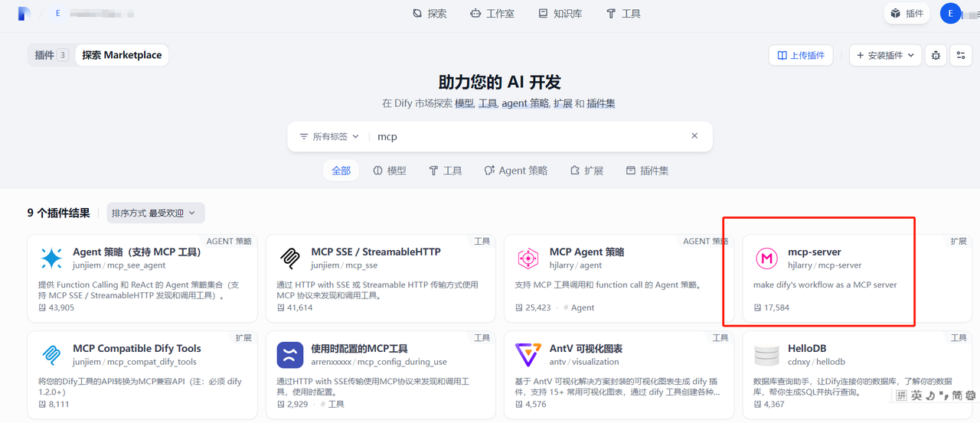Screen dimensions: 980x423
Task: Click the cdnxy/hellodb author text
Action: tap(816, 362)
